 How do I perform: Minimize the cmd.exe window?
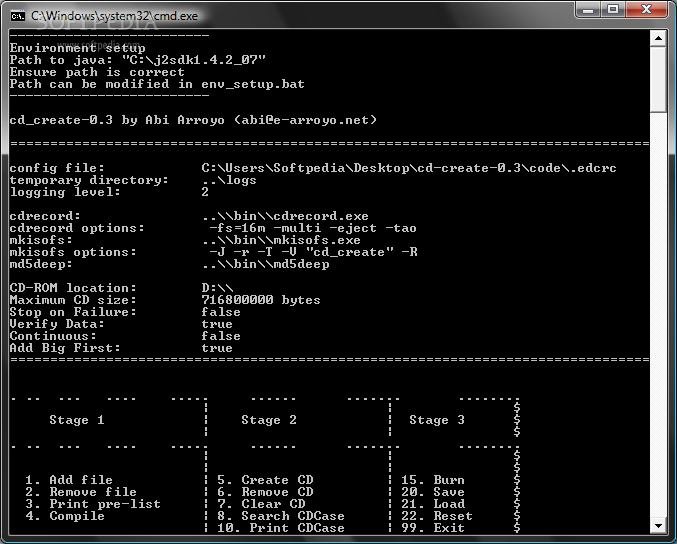(x=588, y=9)
